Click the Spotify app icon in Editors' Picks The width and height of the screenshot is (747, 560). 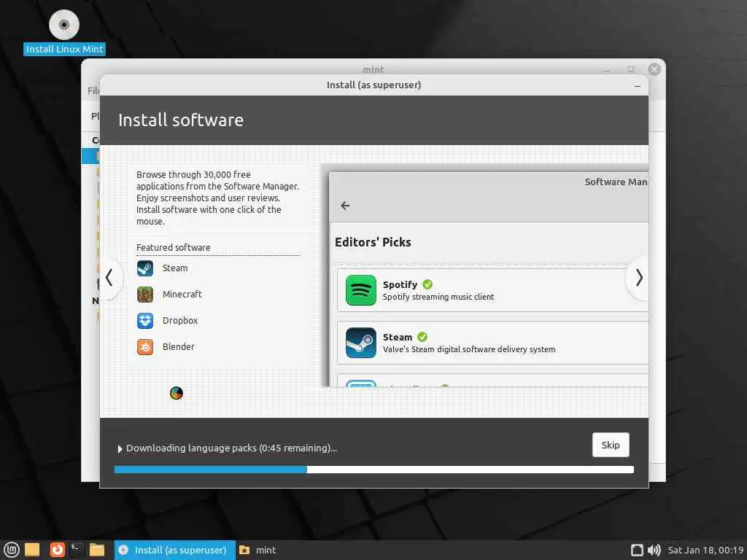tap(360, 290)
